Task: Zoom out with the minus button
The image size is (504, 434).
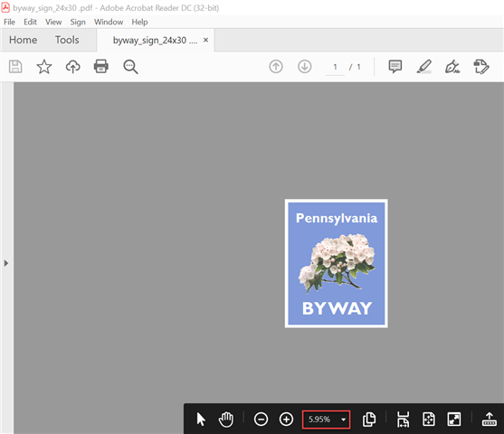Action: pos(261,420)
